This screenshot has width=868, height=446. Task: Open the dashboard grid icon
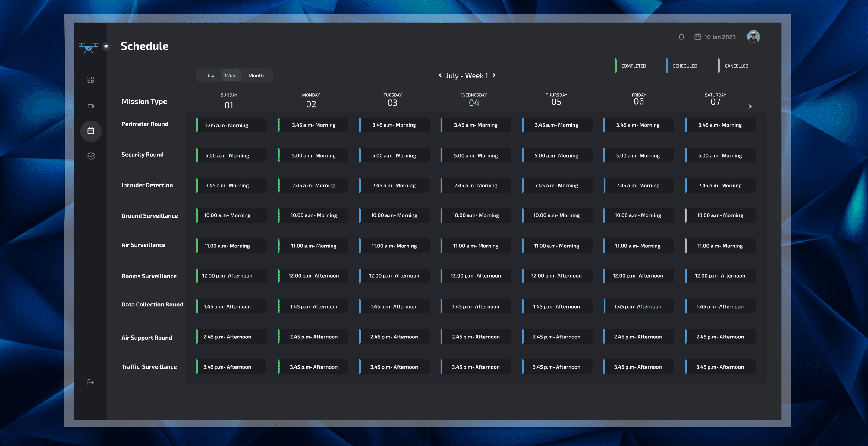(91, 80)
